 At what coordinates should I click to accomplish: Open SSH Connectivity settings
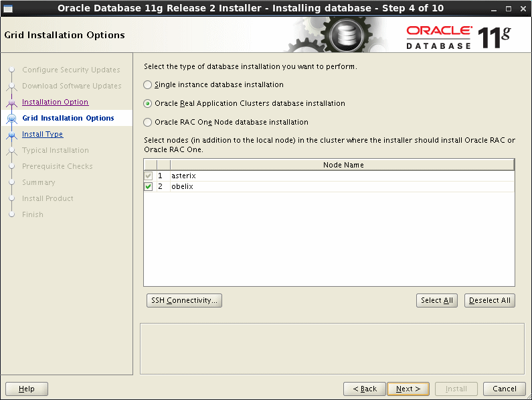[x=184, y=300]
